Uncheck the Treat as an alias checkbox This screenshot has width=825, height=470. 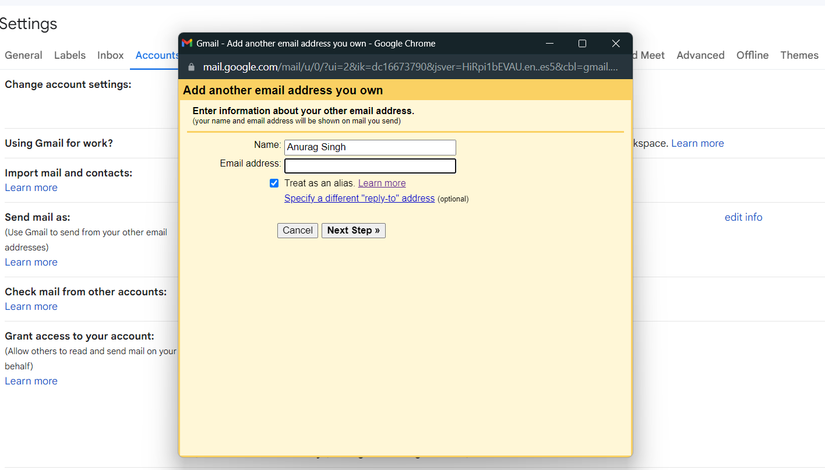274,183
